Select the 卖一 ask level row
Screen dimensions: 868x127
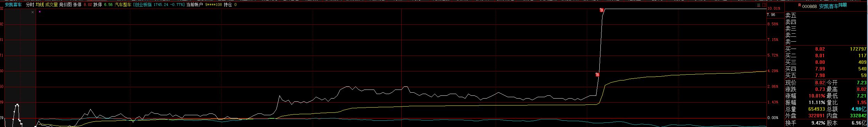tap(826, 42)
